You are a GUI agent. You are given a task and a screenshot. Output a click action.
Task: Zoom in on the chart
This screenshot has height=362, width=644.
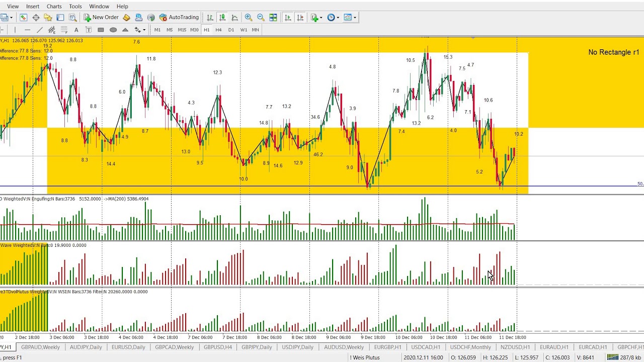pos(249,17)
